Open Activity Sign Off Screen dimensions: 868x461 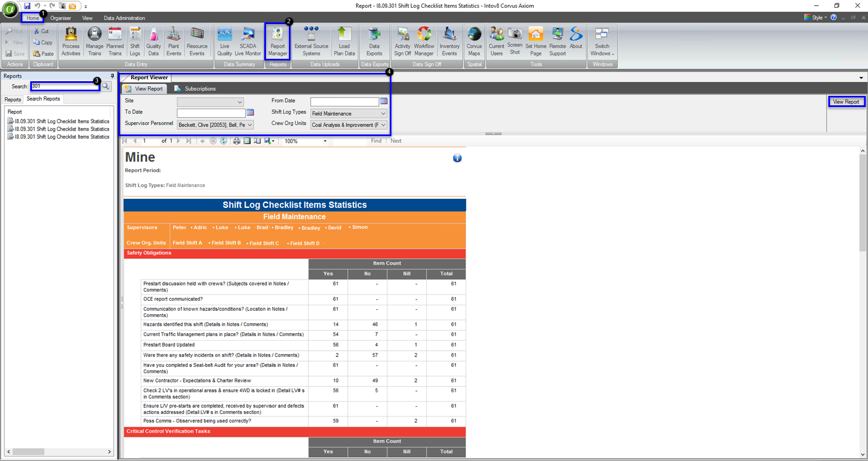pyautogui.click(x=402, y=42)
